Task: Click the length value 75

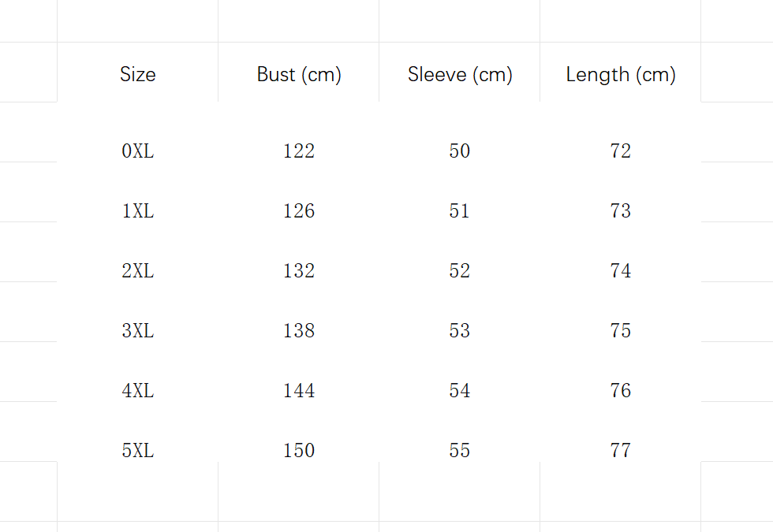Action: point(621,330)
